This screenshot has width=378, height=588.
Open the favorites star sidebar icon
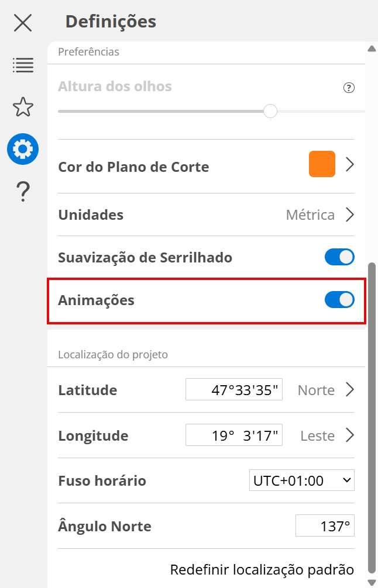(x=23, y=107)
